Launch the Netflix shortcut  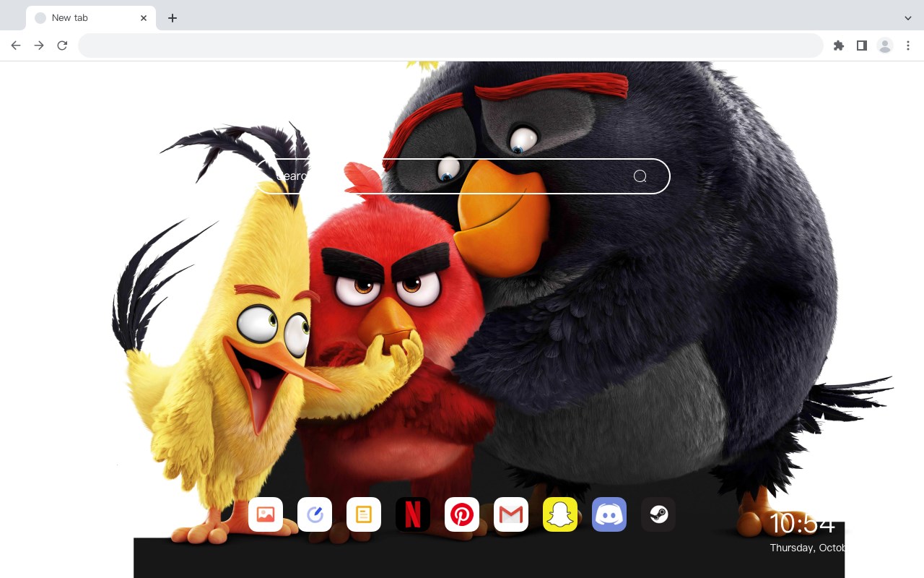coord(413,514)
